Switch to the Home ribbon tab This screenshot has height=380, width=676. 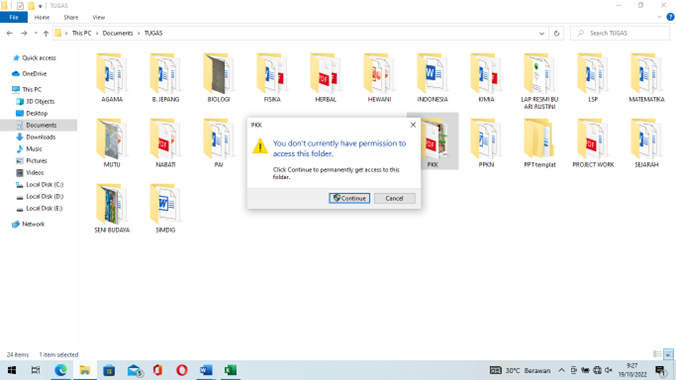pyautogui.click(x=42, y=17)
